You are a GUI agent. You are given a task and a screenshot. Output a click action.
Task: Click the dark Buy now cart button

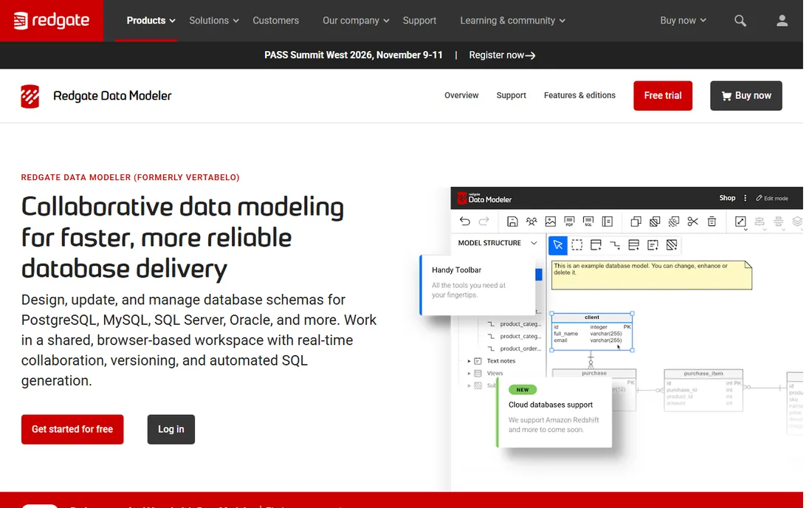coord(746,96)
